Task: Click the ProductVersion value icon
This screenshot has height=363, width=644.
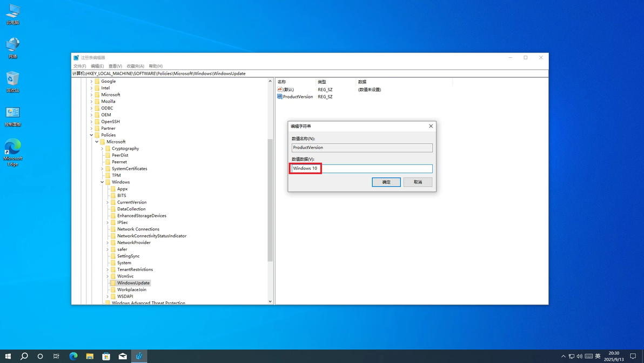Action: coord(279,97)
